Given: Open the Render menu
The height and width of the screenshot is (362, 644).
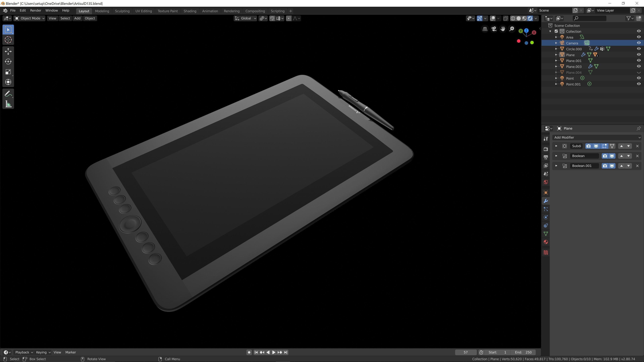Looking at the screenshot, I should coord(36,11).
